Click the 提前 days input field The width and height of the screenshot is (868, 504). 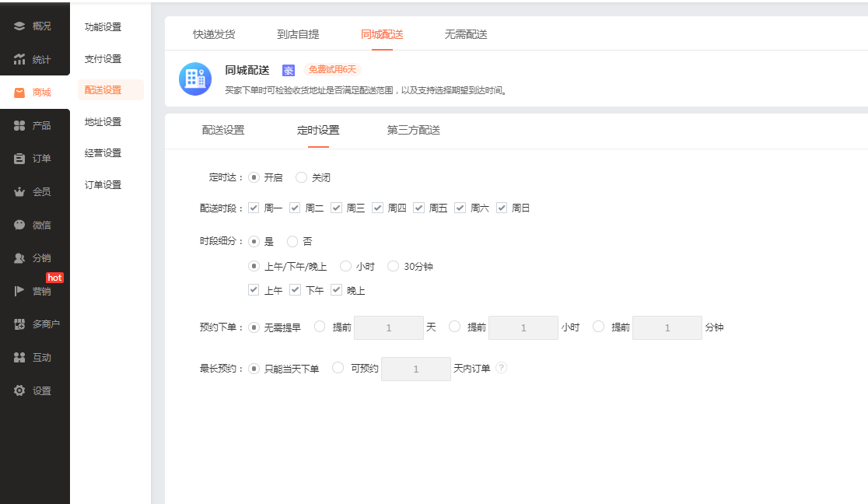(x=388, y=328)
